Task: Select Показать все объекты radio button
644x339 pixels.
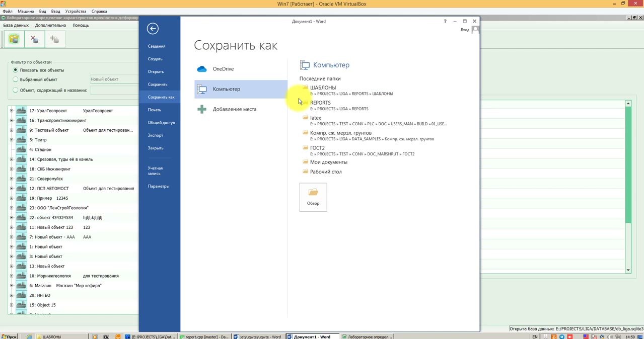Action: click(x=15, y=70)
